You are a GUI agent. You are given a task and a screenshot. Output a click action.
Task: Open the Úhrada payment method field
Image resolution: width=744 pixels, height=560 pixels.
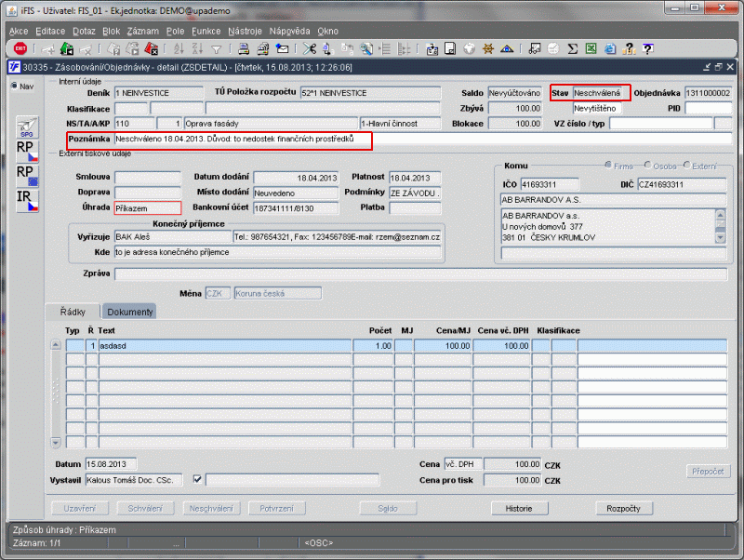[x=147, y=208]
